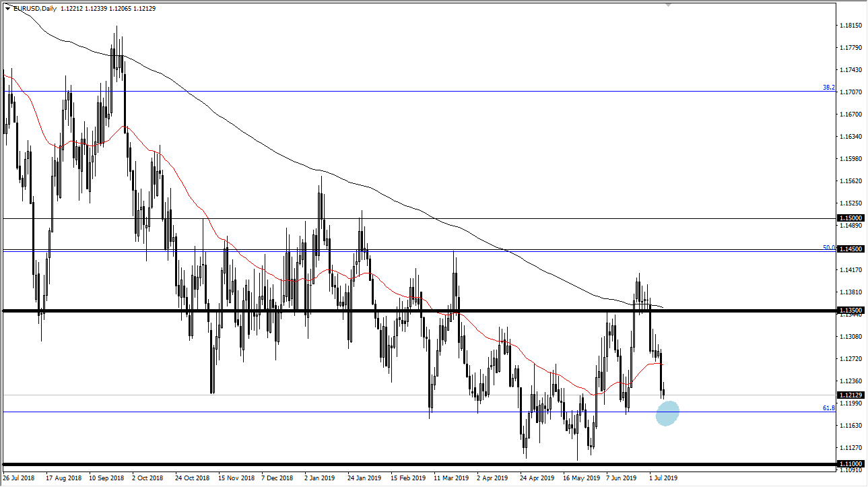
Task: Open the one-click trading arrow beside EURUSD,Daily
Action: pyautogui.click(x=7, y=9)
